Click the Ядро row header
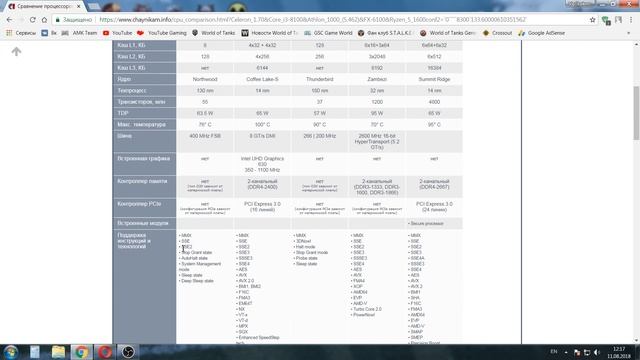The height and width of the screenshot is (360, 640). point(144,79)
